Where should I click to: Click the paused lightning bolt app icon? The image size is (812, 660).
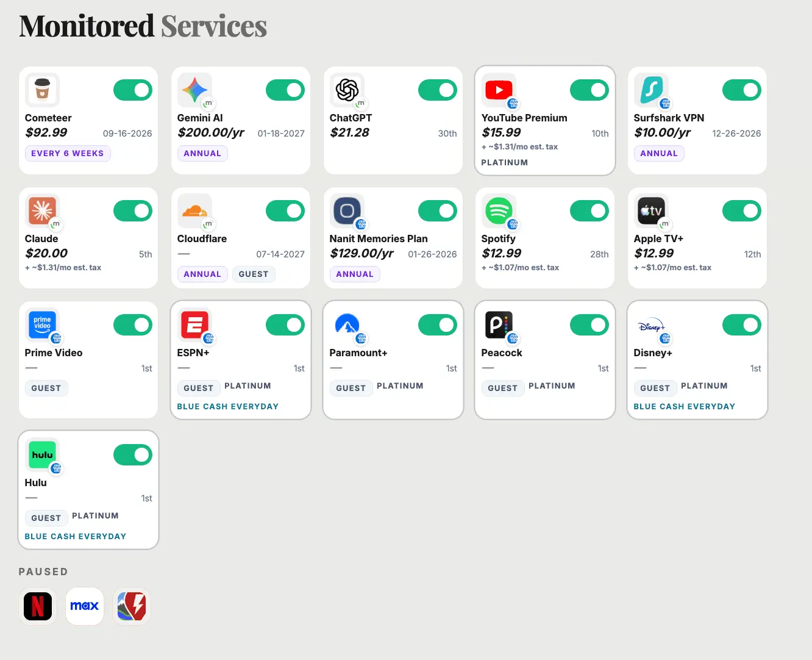(132, 606)
